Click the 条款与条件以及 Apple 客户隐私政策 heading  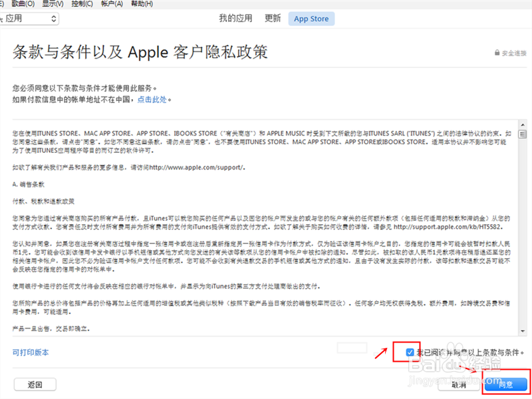point(140,52)
